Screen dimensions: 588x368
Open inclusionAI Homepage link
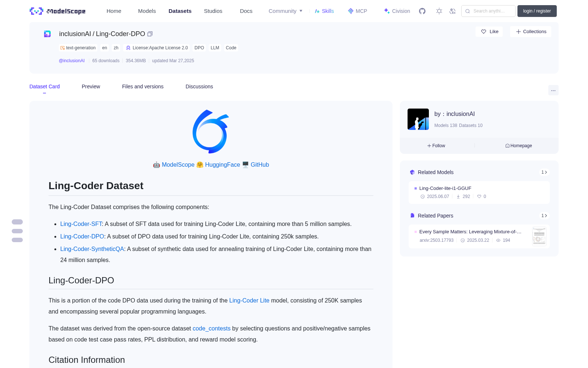(x=519, y=146)
